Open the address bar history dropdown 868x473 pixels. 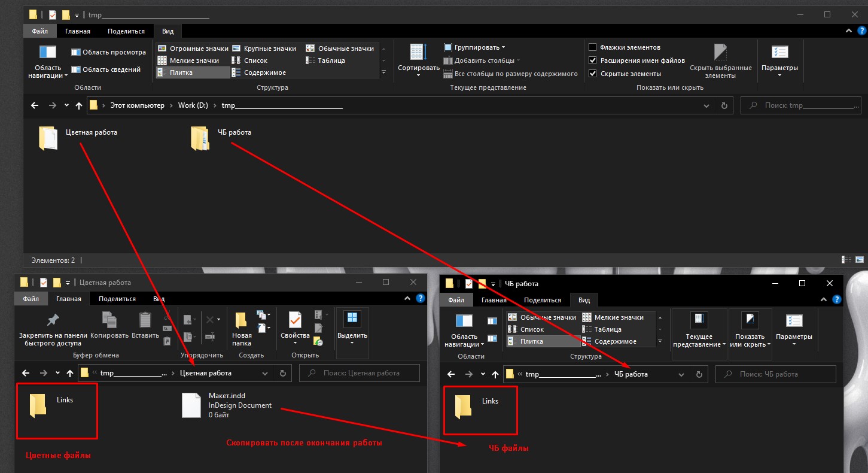click(x=706, y=105)
